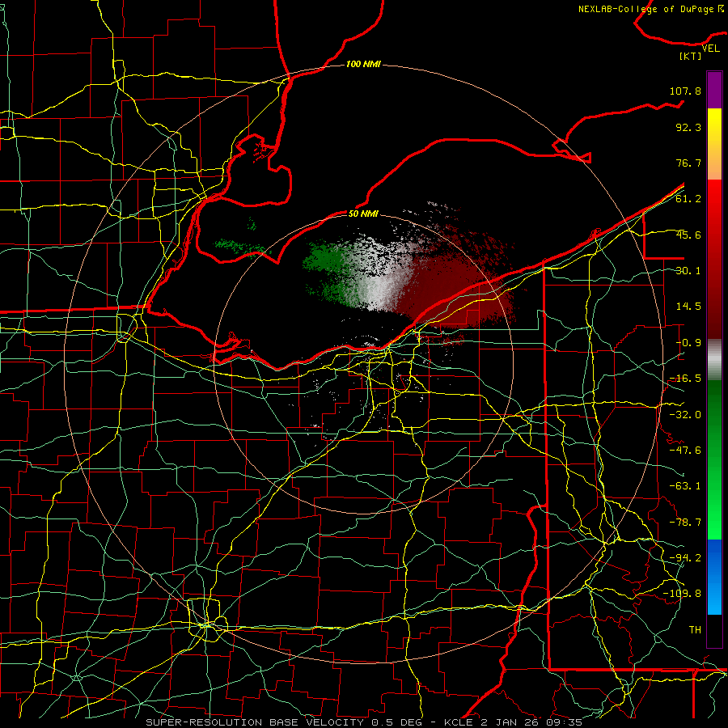Click the TH legend label
728x728 pixels.
[x=695, y=630]
